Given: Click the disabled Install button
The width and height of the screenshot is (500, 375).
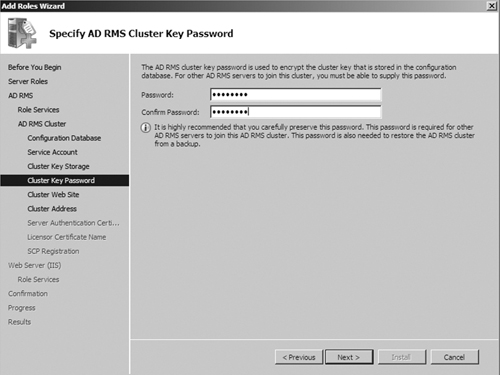Looking at the screenshot, I should [402, 357].
